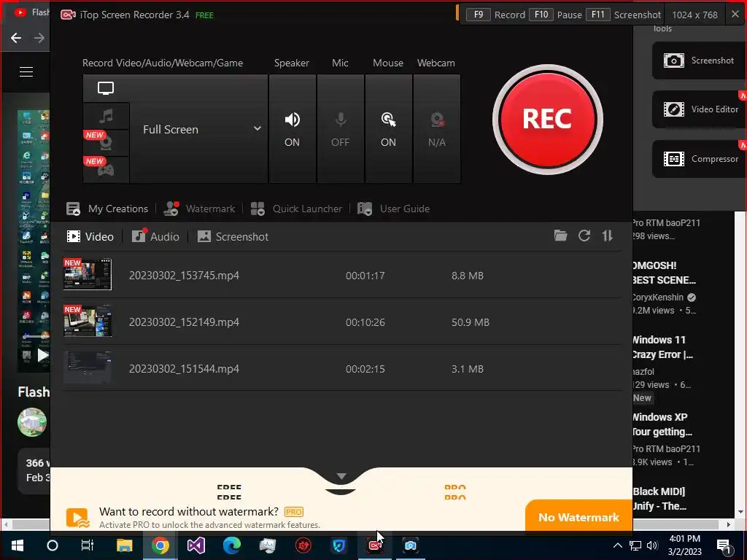Collapse the promo banner arrow
Screen dimensions: 747x560
click(x=341, y=477)
